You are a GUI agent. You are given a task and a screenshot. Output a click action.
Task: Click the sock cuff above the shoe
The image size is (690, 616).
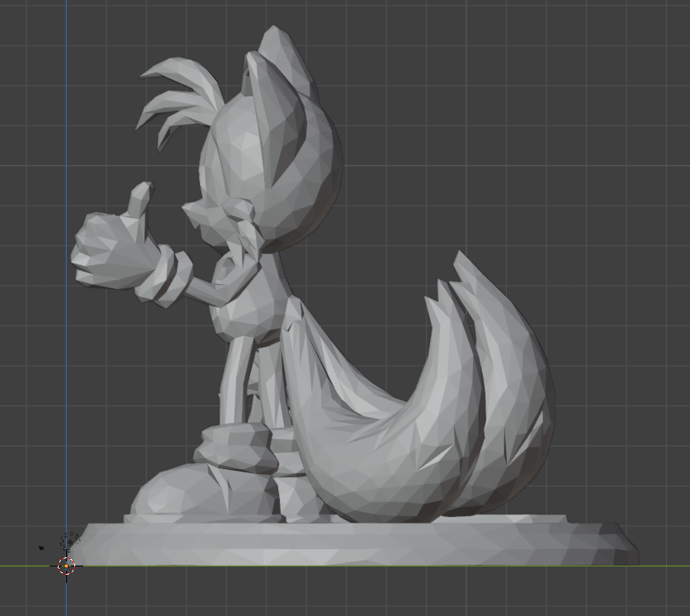click(x=235, y=448)
